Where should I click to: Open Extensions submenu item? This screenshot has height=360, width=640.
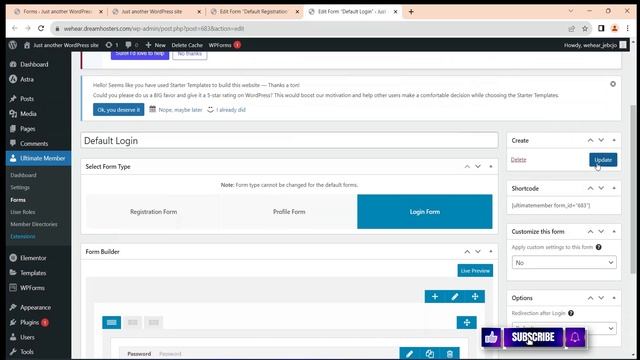[23, 237]
